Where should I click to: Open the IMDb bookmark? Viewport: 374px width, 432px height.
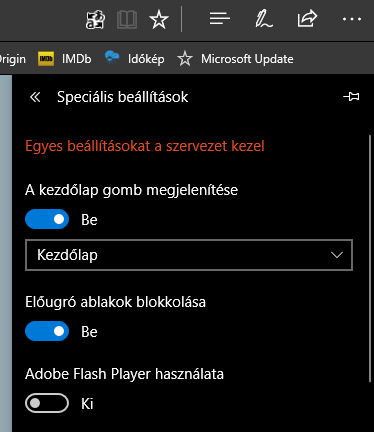point(64,59)
